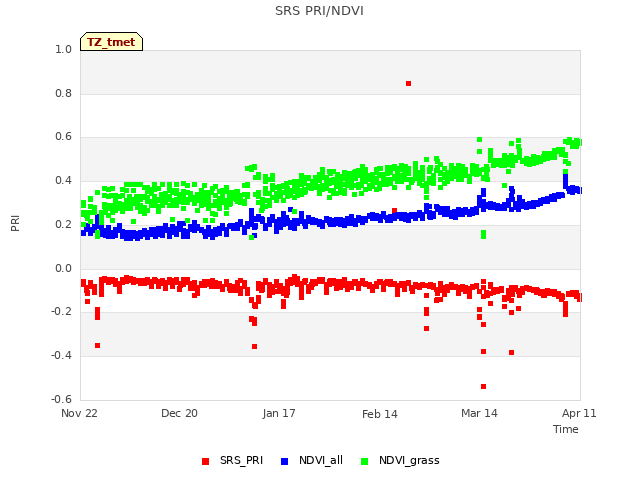The width and height of the screenshot is (640, 480).
Task: Click the 0.4 y-axis tick value
Action: tap(63, 180)
